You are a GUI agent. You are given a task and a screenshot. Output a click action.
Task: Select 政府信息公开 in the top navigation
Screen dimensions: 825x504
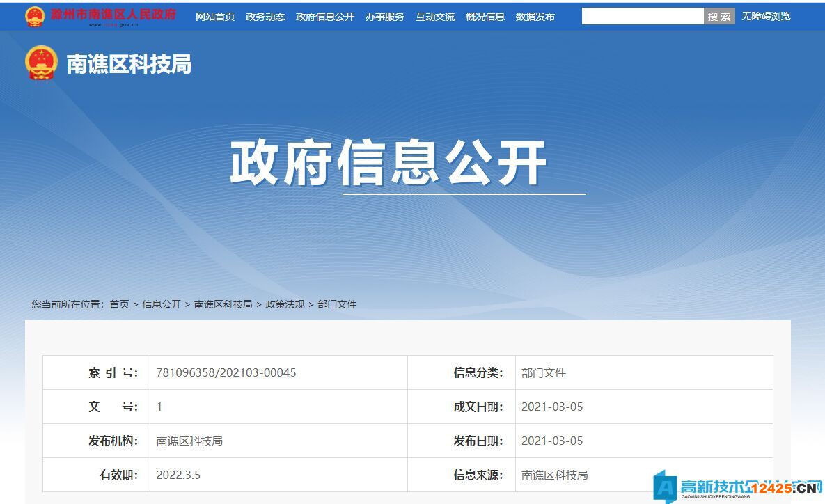click(325, 17)
